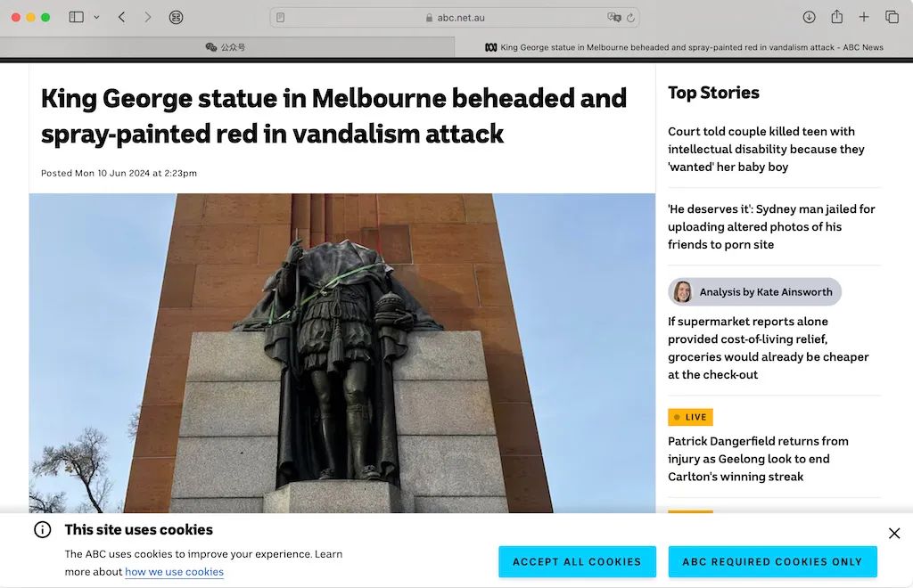Click This site uses cookies heading
The width and height of the screenshot is (913, 588).
tap(138, 530)
